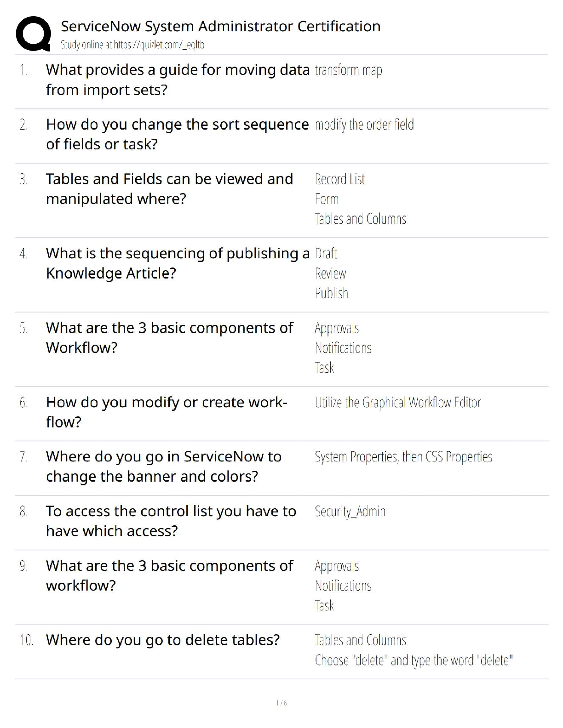Click the 'Record List' answer line
Viewport: 563px width, 728px height.
tap(340, 179)
